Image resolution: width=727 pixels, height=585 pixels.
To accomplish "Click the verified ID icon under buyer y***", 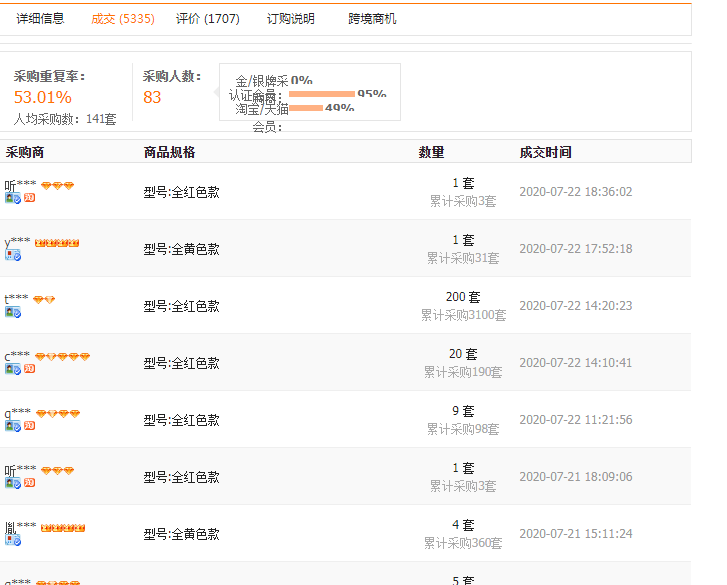I will (x=13, y=256).
